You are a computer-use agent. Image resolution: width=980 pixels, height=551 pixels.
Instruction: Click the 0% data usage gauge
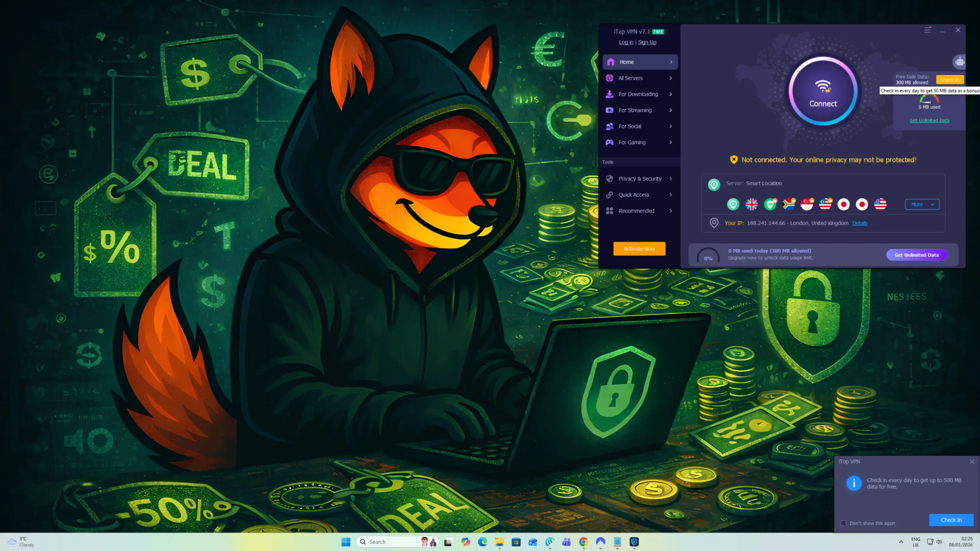708,256
